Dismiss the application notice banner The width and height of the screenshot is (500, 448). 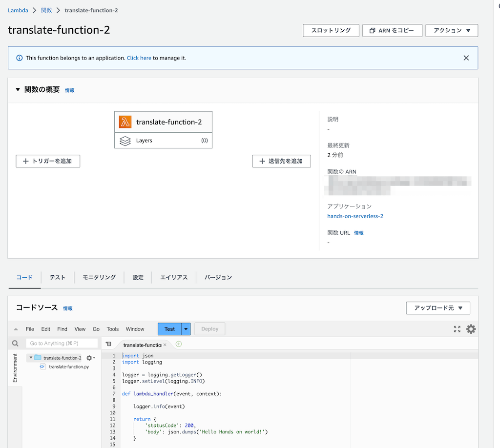(466, 58)
